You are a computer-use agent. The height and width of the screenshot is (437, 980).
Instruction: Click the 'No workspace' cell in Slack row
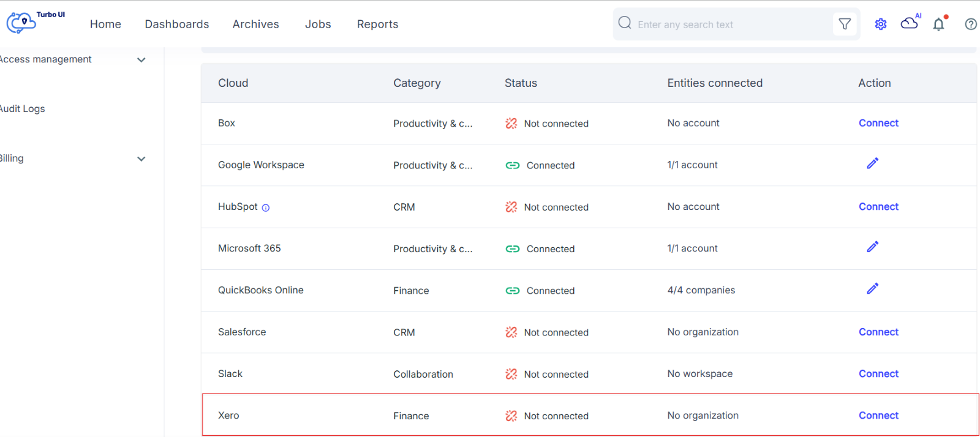[700, 373]
